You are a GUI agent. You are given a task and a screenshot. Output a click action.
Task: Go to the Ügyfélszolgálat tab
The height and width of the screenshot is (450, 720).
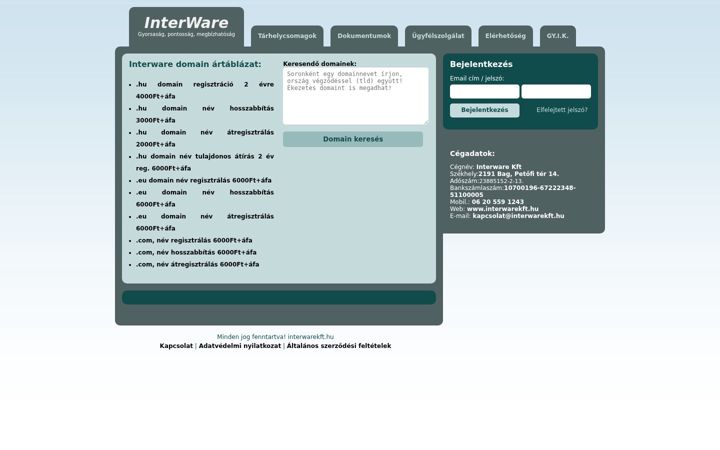point(438,36)
